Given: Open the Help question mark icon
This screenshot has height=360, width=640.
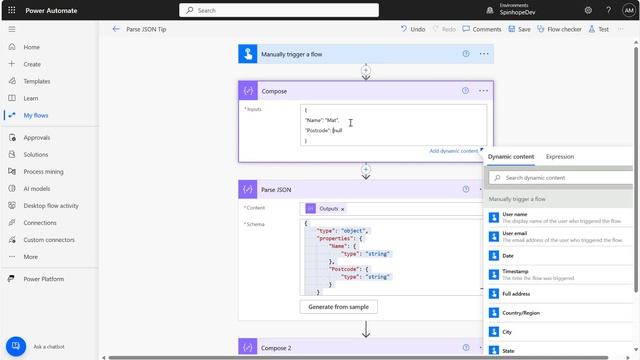Looking at the screenshot, I should coord(609,10).
